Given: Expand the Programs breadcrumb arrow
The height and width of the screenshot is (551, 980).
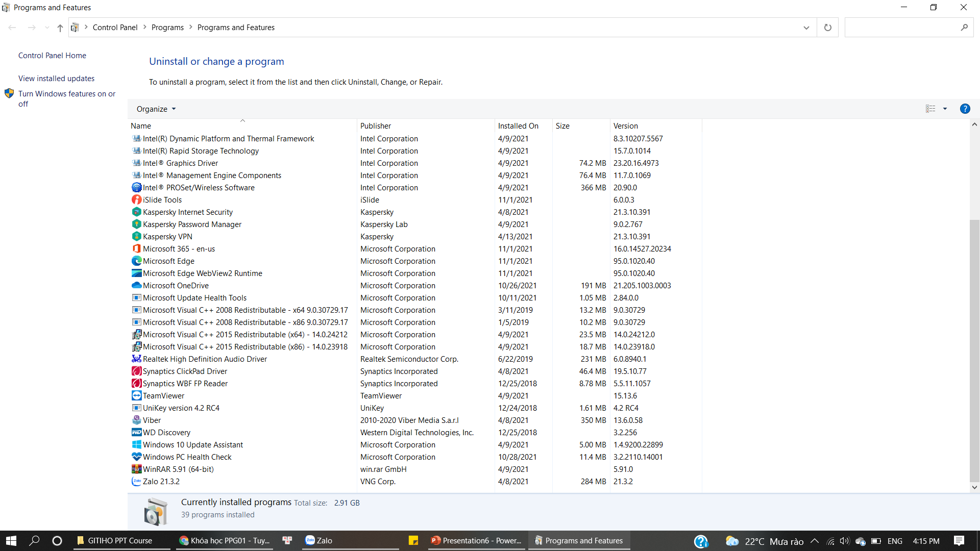Looking at the screenshot, I should click(x=191, y=27).
